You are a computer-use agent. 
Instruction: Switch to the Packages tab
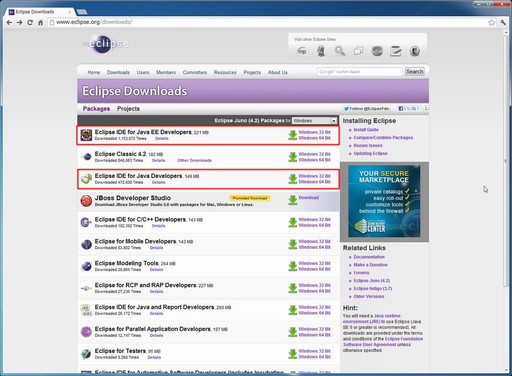tap(96, 109)
